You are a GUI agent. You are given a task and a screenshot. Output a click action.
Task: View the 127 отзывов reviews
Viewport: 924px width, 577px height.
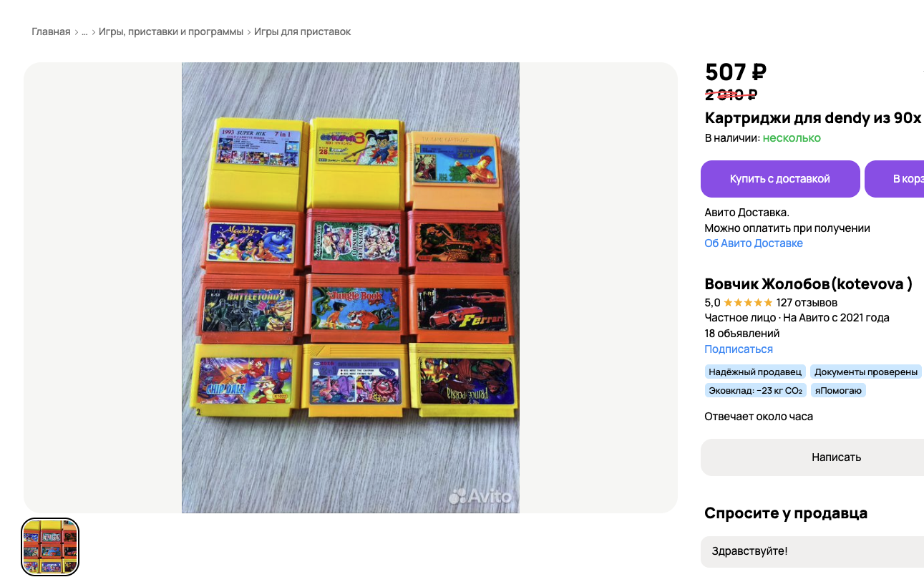pos(807,303)
